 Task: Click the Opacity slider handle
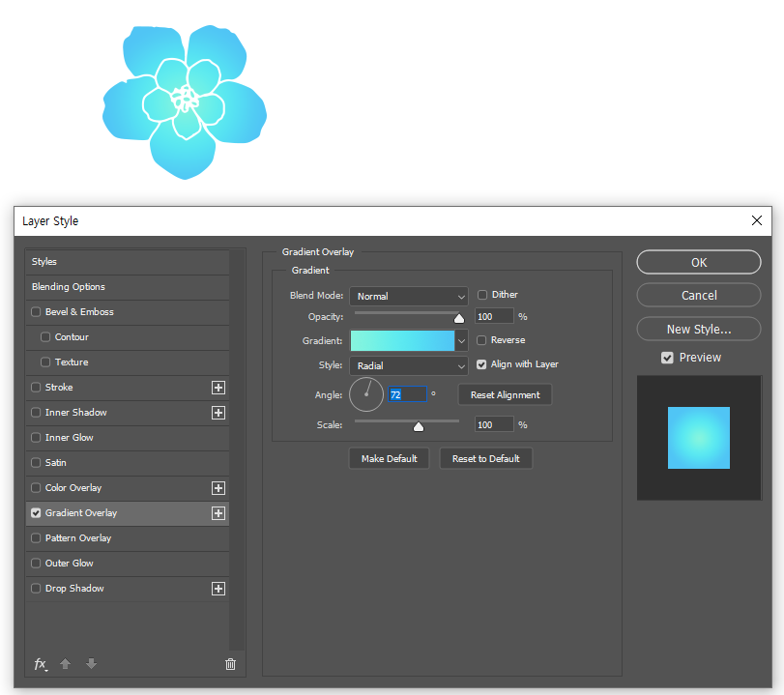tap(459, 318)
